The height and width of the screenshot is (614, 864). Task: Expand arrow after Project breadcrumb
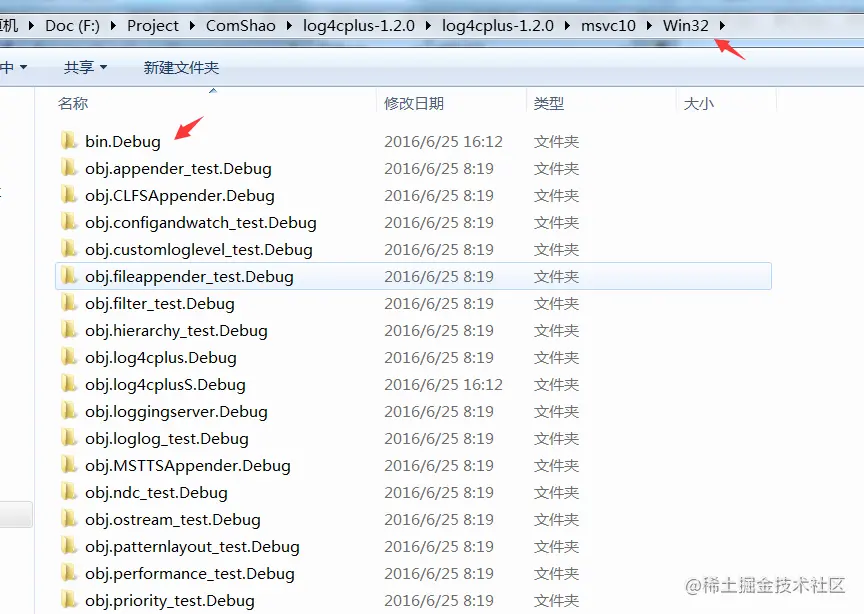point(192,25)
